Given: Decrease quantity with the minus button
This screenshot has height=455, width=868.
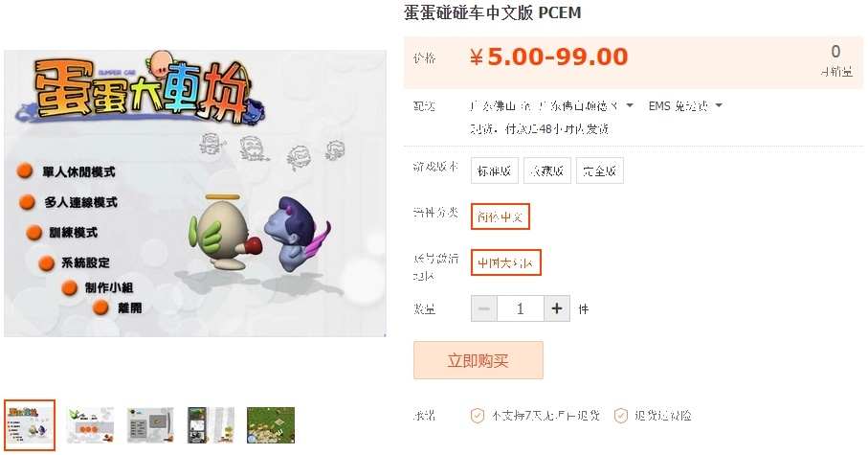Looking at the screenshot, I should (x=484, y=308).
